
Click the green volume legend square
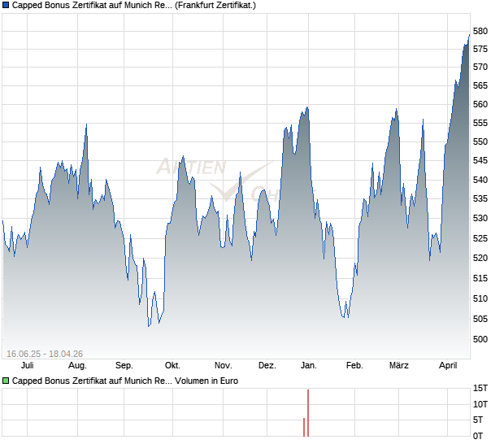click(6, 381)
